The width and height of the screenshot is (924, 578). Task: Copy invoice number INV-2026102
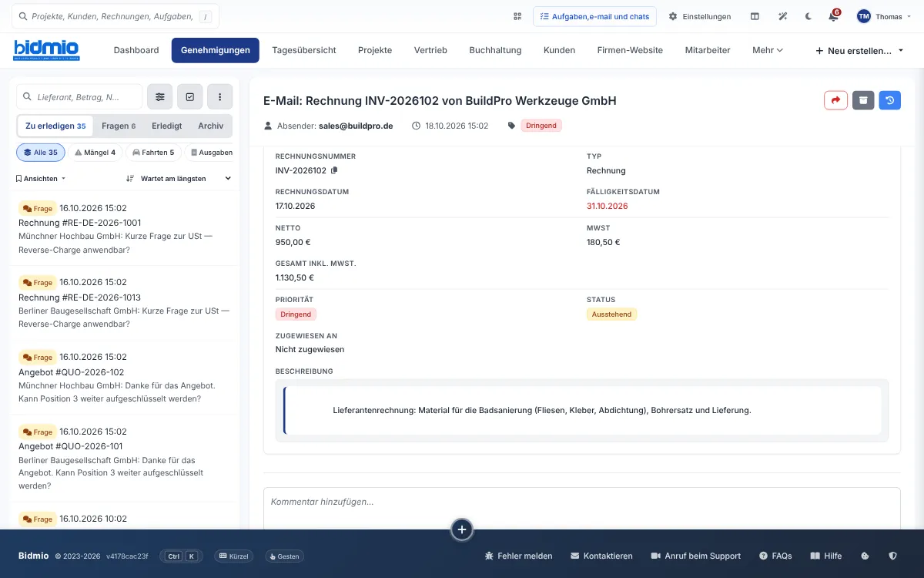[334, 170]
